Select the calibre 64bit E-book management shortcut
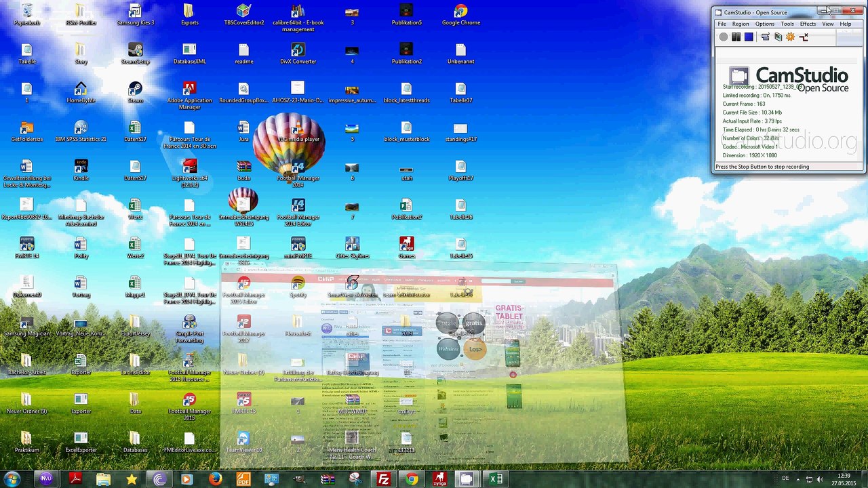868x488 pixels. click(x=298, y=18)
